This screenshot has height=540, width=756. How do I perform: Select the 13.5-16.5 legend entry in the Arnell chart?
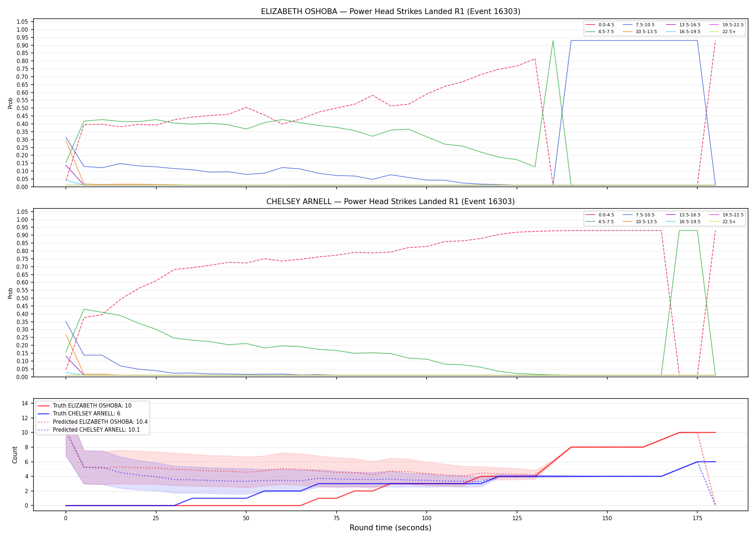click(683, 215)
